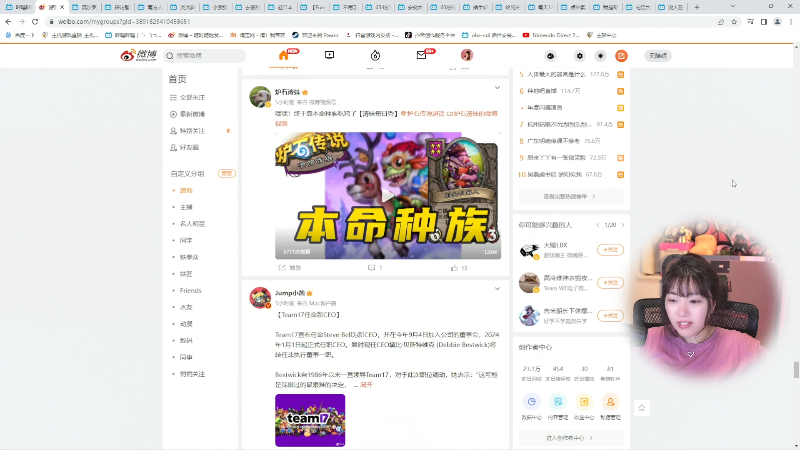
Task: View the full hot search list
Action: tap(571, 196)
